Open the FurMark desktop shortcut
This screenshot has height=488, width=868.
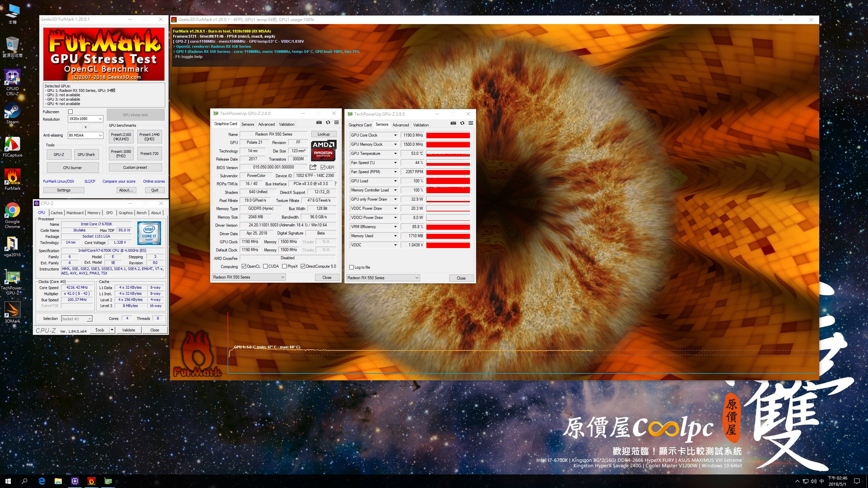(13, 180)
